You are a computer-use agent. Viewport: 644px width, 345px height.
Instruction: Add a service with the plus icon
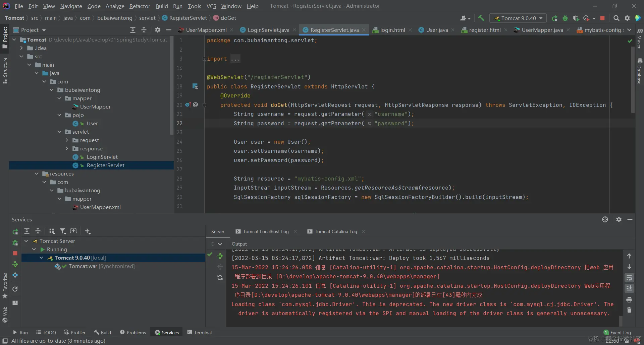coord(88,231)
